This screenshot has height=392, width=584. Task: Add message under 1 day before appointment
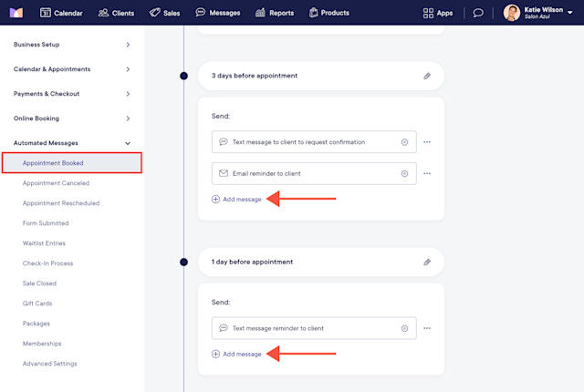point(236,354)
